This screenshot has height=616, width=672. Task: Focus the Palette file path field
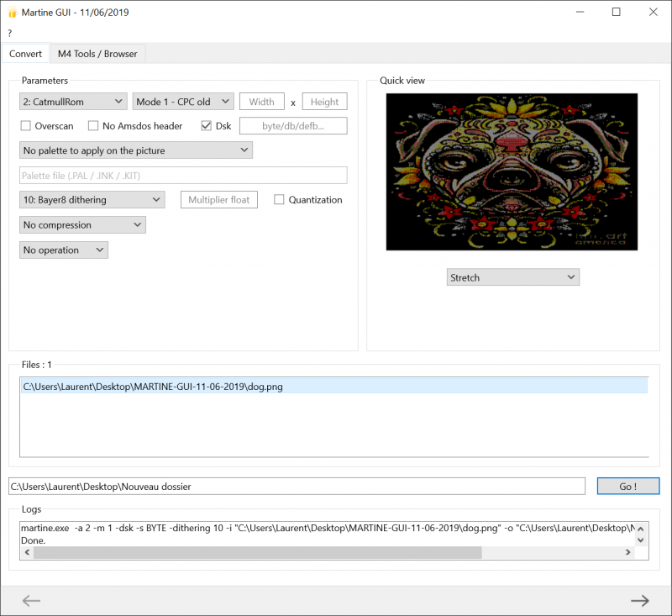(x=183, y=176)
